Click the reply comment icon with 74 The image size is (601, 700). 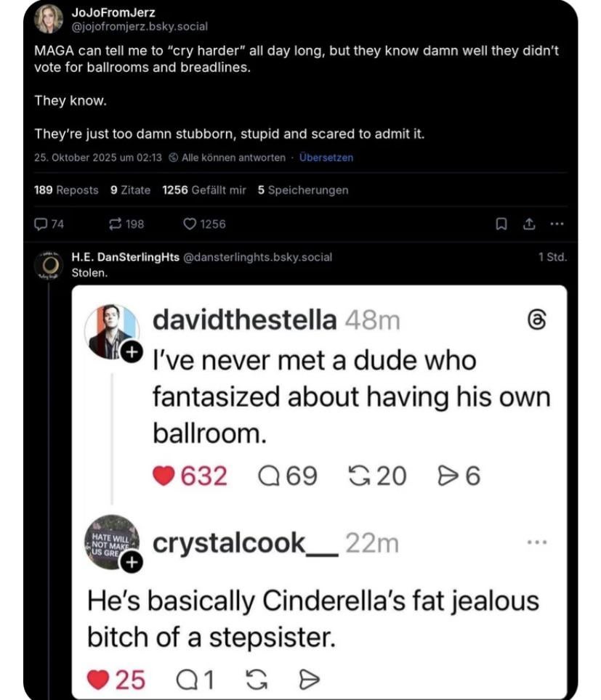pyautogui.click(x=41, y=224)
